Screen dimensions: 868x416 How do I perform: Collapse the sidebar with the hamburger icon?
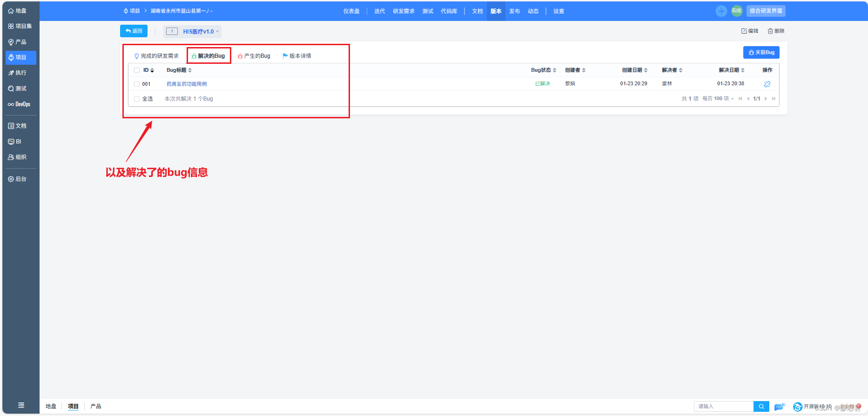coord(21,405)
